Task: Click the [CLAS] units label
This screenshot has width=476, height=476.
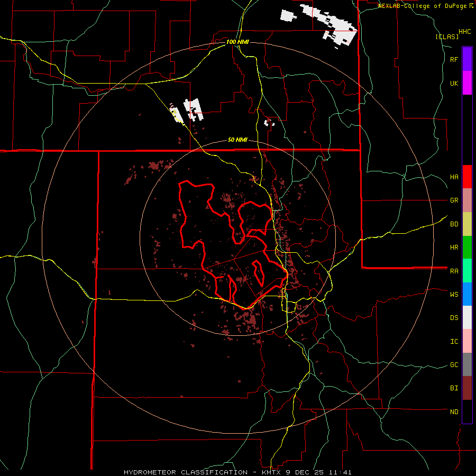Action: click(447, 36)
